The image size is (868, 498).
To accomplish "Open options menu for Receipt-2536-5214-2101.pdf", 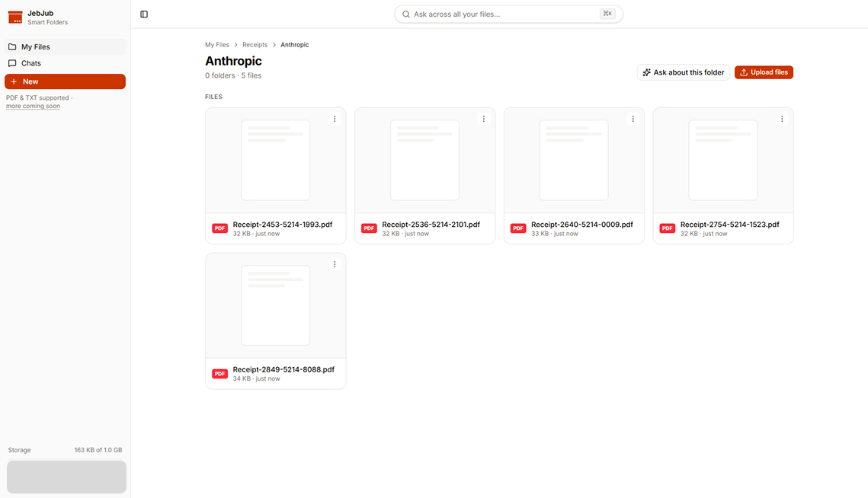I will (x=484, y=119).
